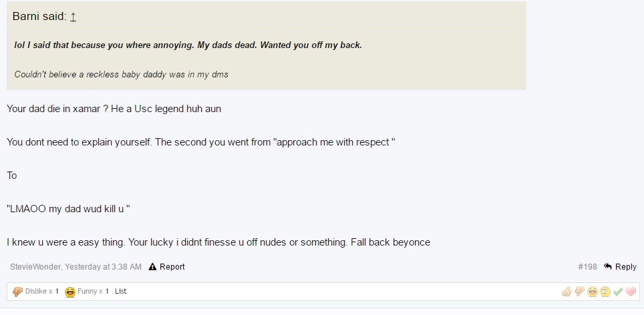
Task: Rate the post with eye-roll face
Action: click(x=605, y=292)
